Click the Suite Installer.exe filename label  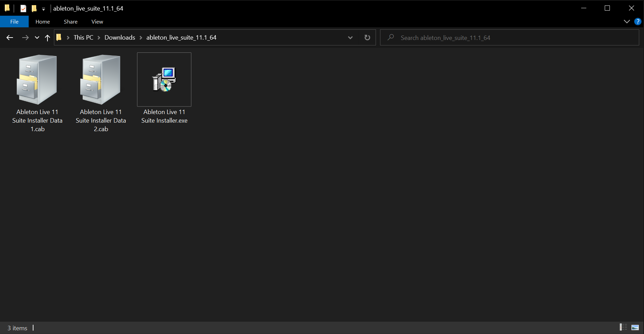164,116
